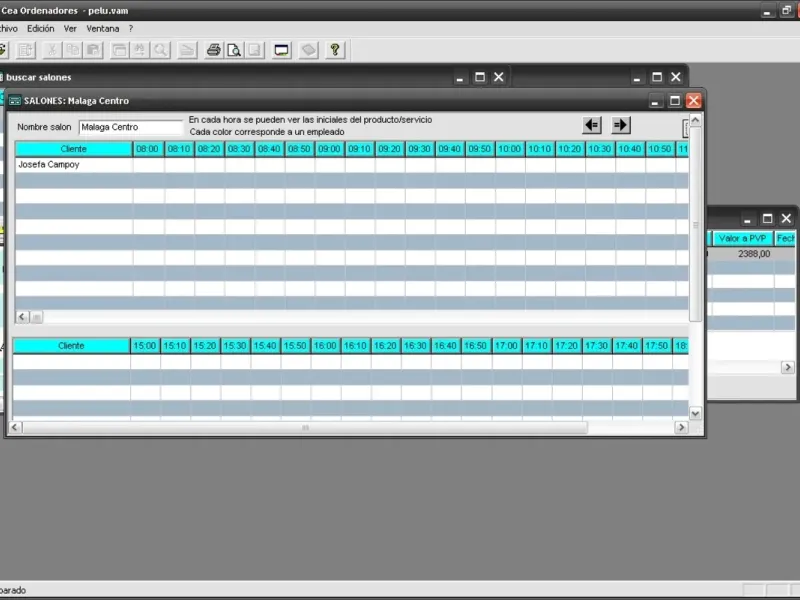This screenshot has width=800, height=600.
Task: Click the greyed-out magnifier search icon
Action: 161,50
